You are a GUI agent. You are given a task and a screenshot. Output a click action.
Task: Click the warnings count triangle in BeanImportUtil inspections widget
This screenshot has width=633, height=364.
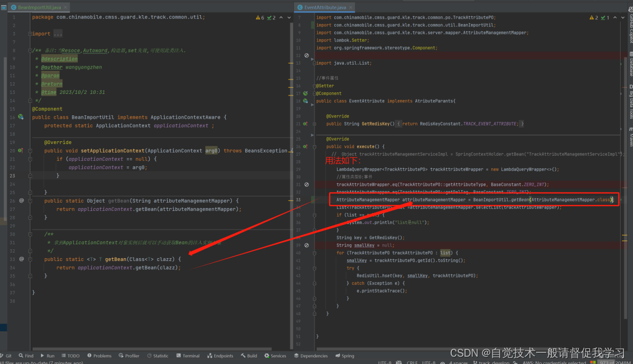click(257, 17)
